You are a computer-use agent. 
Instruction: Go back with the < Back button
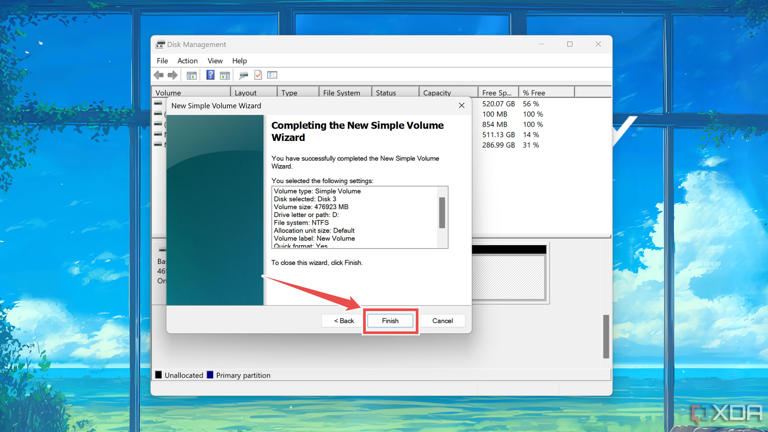[344, 321]
